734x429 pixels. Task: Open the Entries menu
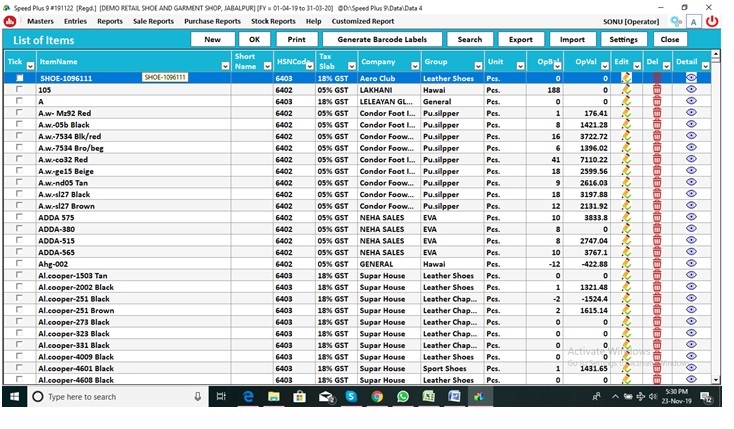(75, 21)
